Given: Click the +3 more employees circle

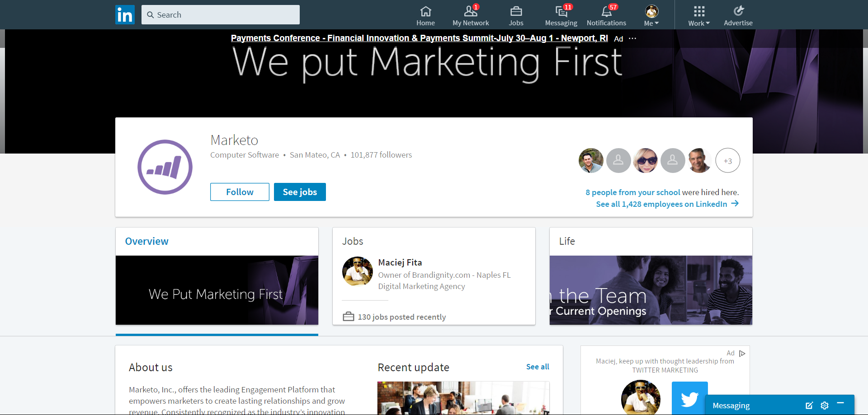Looking at the screenshot, I should [x=727, y=161].
